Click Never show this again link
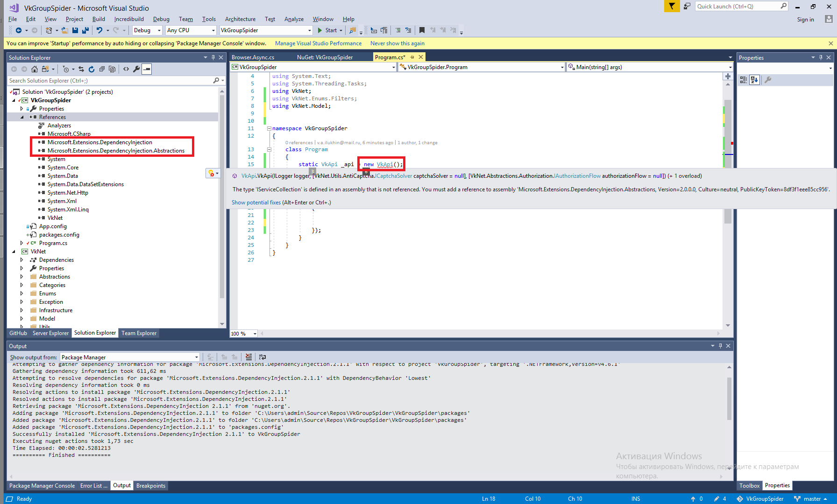 pos(397,43)
